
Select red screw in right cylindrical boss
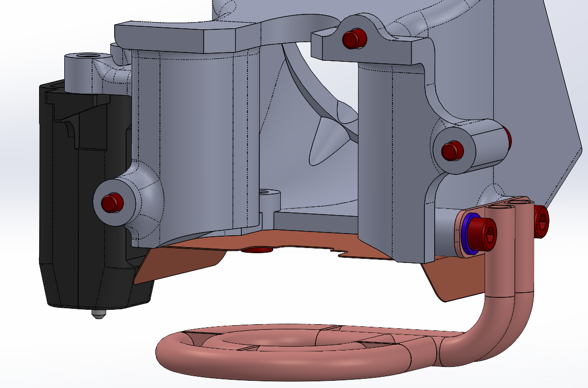coord(452,151)
